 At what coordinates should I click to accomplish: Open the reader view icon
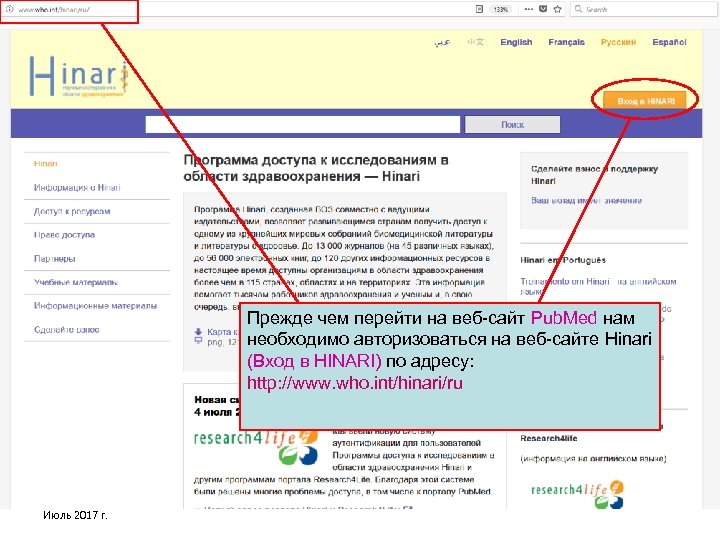[479, 9]
